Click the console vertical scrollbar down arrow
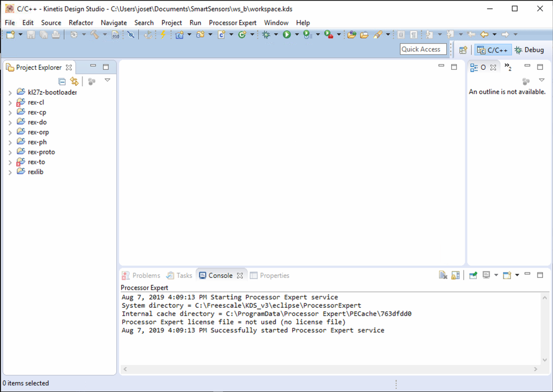This screenshot has width=553, height=392. [545, 360]
